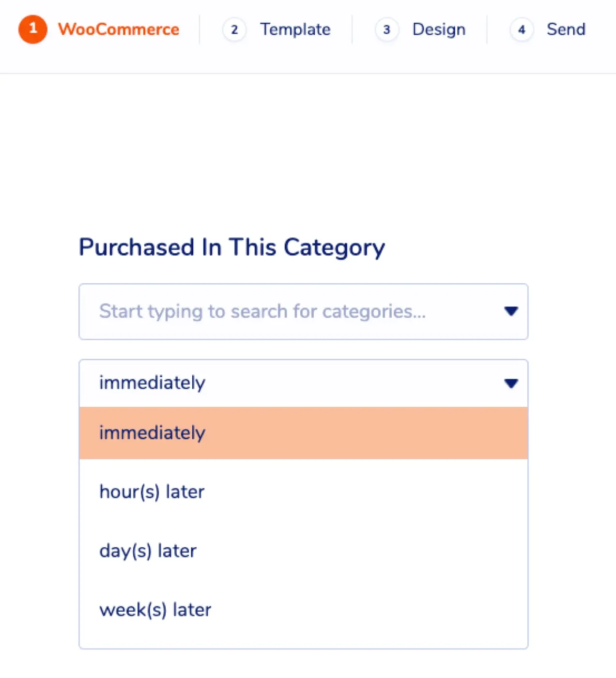Choose the highlighted immediately option

[303, 433]
